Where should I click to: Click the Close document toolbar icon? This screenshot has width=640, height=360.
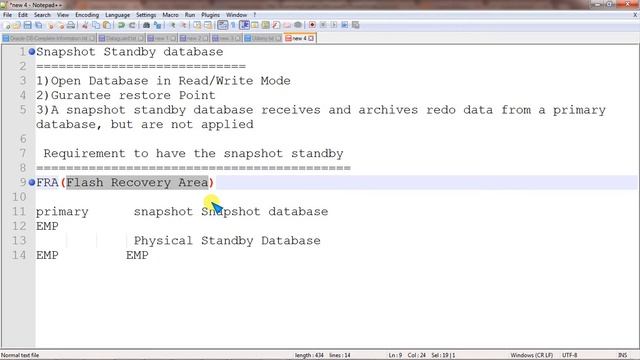coord(50,25)
